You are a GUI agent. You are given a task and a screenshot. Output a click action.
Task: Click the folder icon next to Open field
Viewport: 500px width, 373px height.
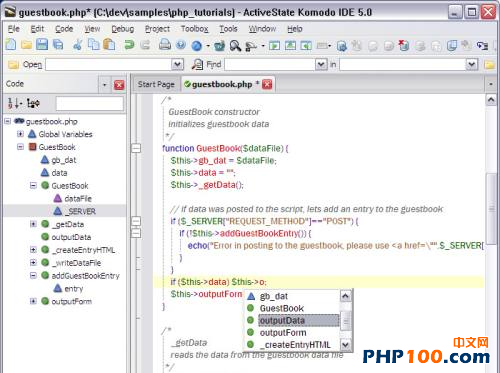(x=13, y=65)
